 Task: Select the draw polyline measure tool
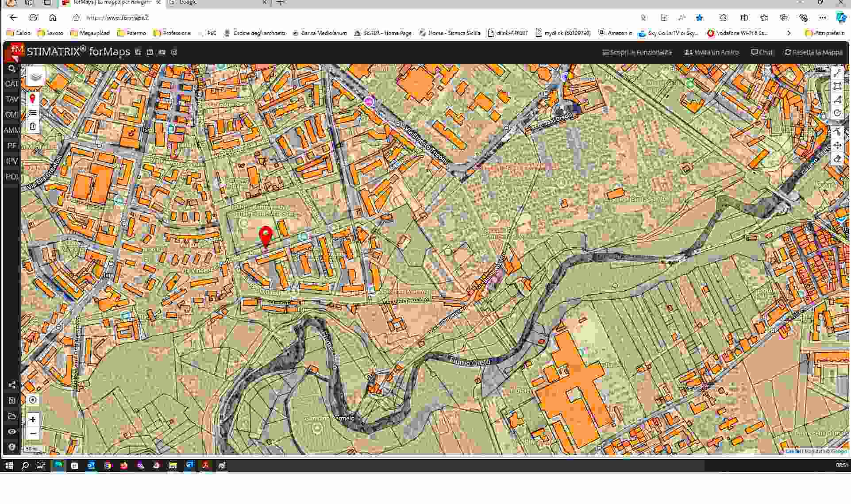837,73
